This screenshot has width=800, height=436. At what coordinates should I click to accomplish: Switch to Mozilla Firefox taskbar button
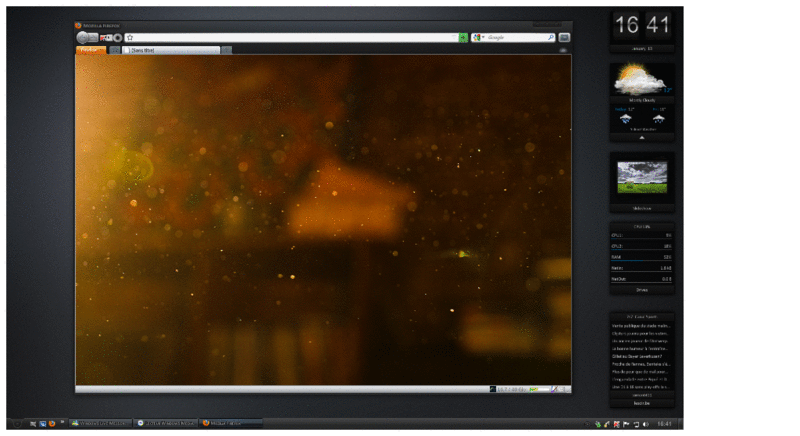coord(231,424)
